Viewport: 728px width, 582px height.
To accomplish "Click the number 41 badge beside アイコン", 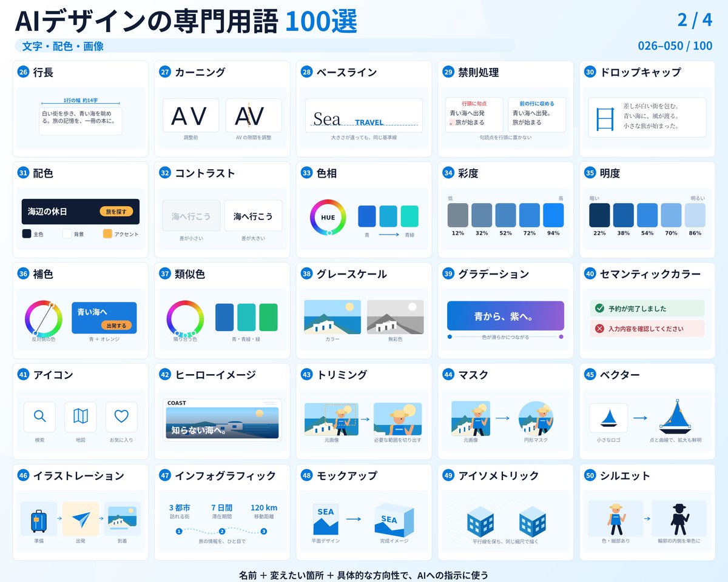I will pyautogui.click(x=23, y=375).
